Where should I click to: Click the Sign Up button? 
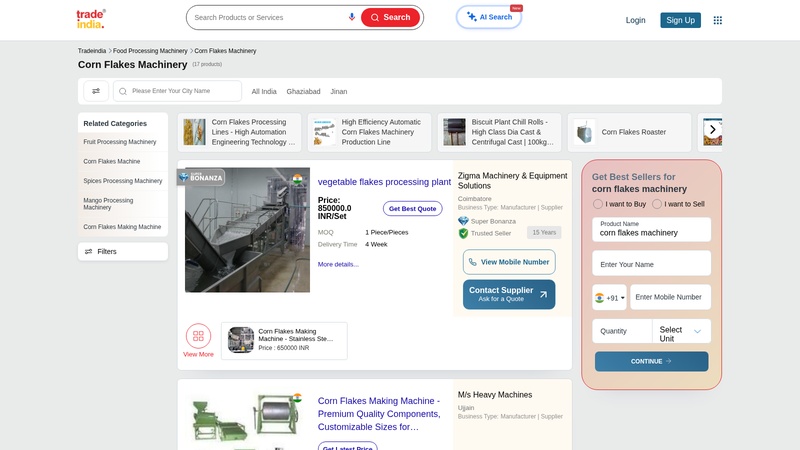[680, 20]
